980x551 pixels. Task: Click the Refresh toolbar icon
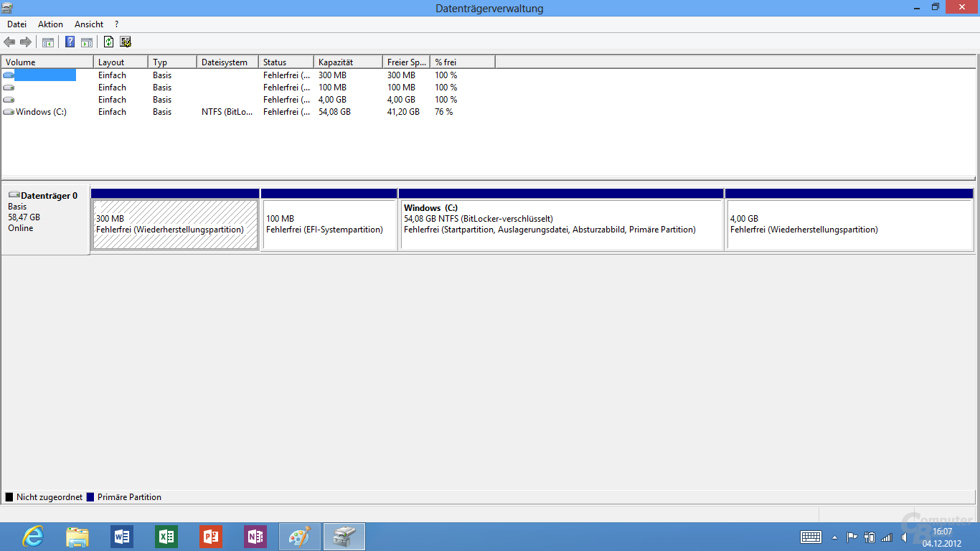click(108, 42)
